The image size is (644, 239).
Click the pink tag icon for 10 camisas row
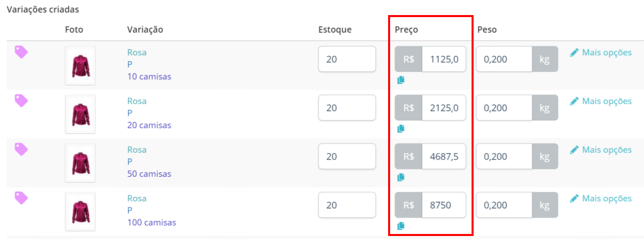point(21,52)
